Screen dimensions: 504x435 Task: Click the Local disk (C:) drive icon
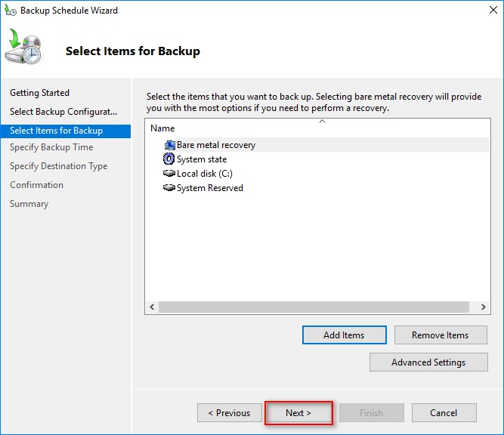pyautogui.click(x=169, y=174)
